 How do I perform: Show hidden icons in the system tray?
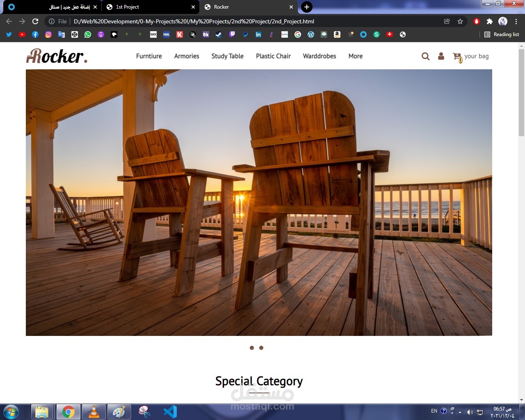pyautogui.click(x=460, y=411)
